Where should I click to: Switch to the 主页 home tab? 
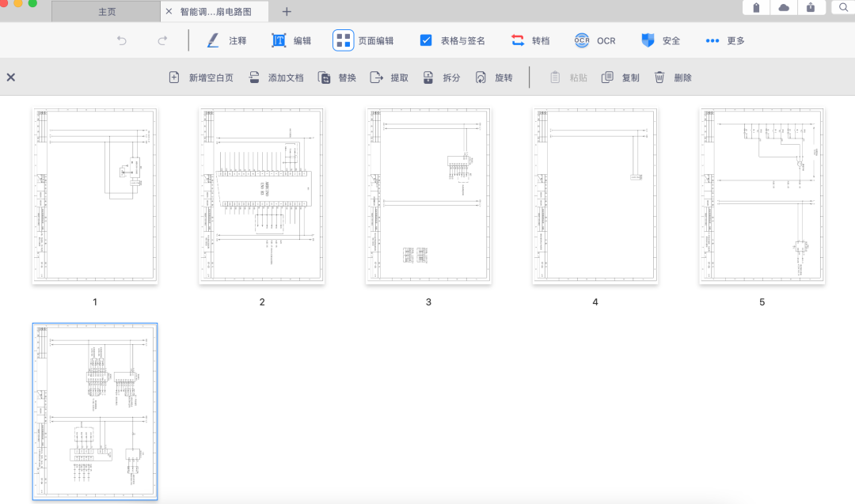[x=106, y=11]
